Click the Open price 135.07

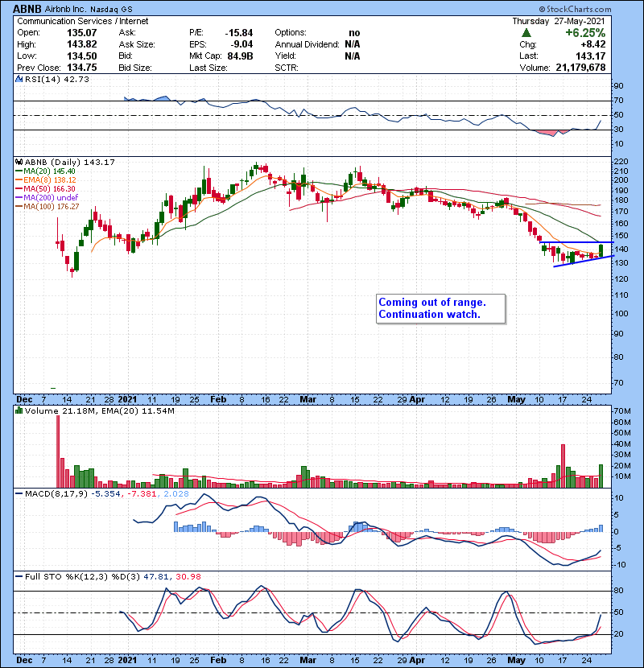point(82,33)
